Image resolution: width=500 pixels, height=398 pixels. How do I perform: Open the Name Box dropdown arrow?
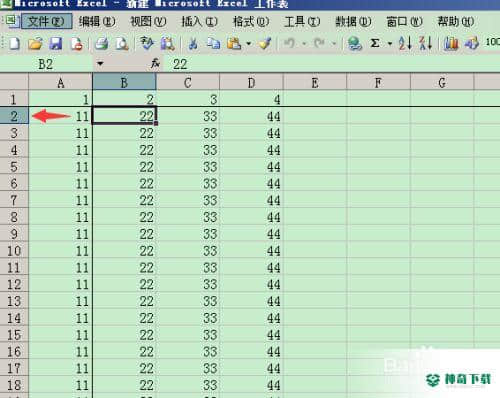100,63
